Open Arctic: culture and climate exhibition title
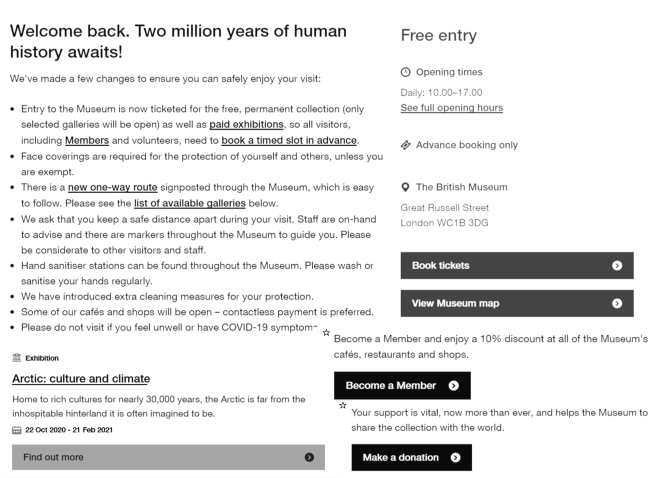 pos(81,379)
